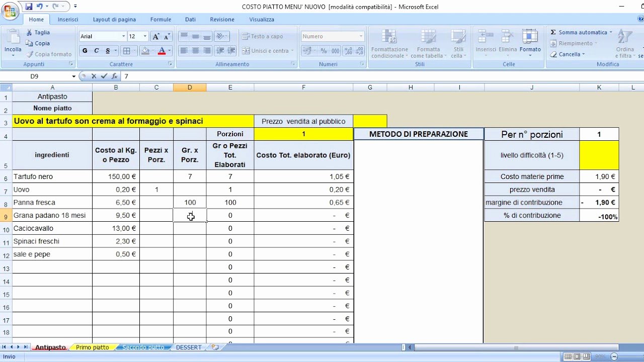Decrease font size
This screenshot has width=644, height=362.
pos(167,36)
